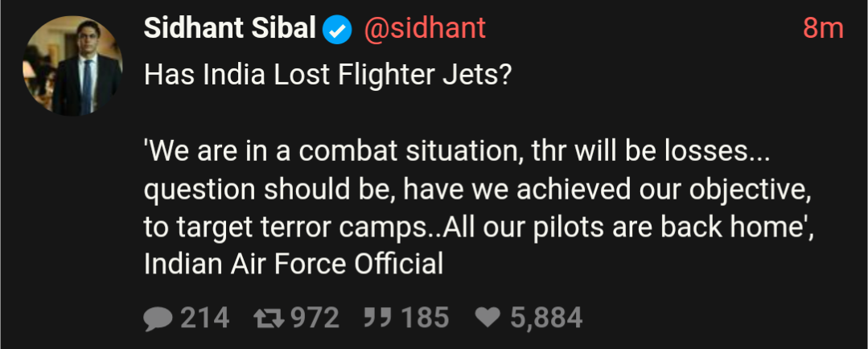Select the 'Has India Lost Flighter Jets?' headline
868x349 pixels.
327,76
